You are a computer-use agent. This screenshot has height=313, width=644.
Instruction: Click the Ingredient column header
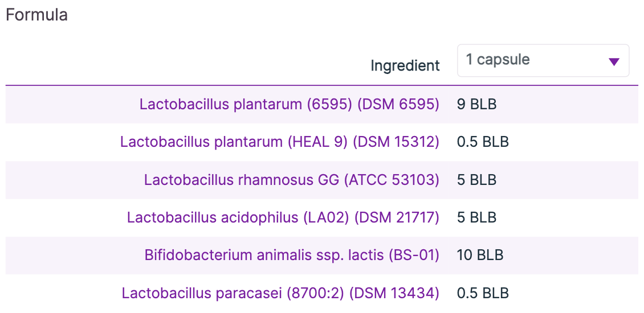pos(405,66)
